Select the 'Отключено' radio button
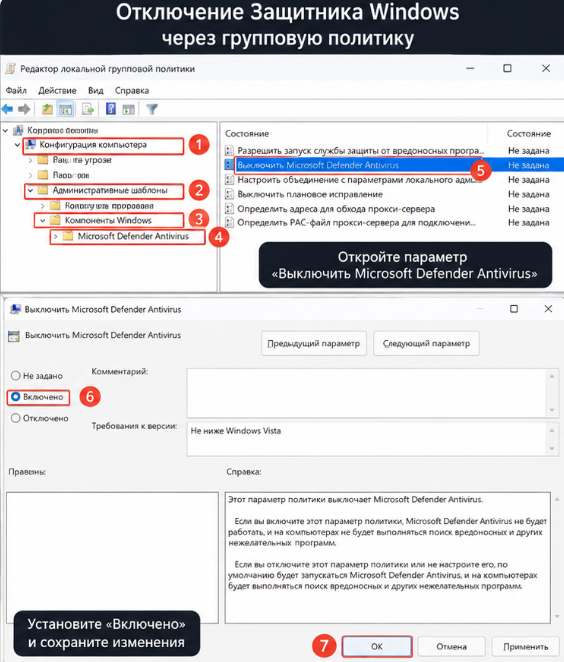The height and width of the screenshot is (662, 564). (16, 418)
